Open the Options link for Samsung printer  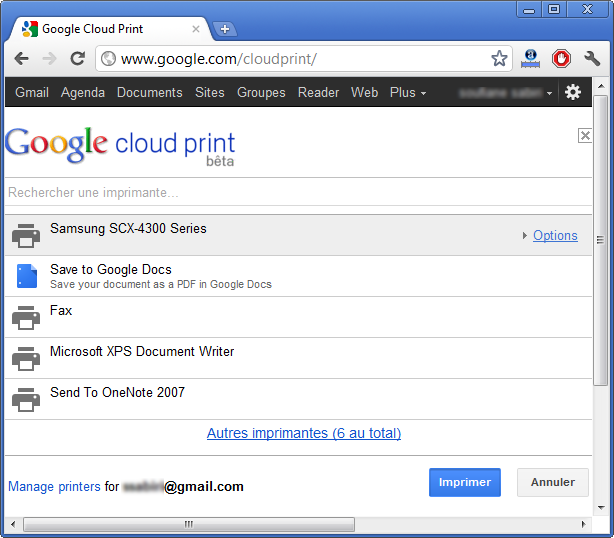(x=555, y=235)
